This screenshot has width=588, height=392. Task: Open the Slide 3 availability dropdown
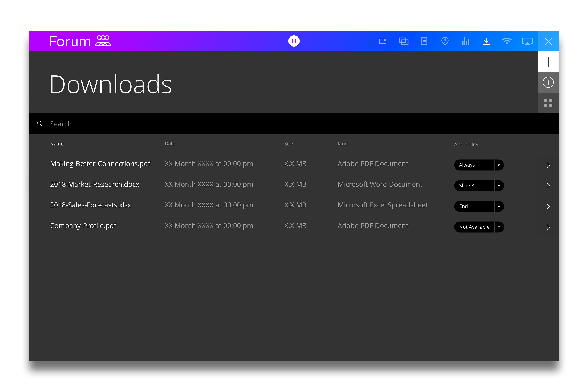point(479,186)
